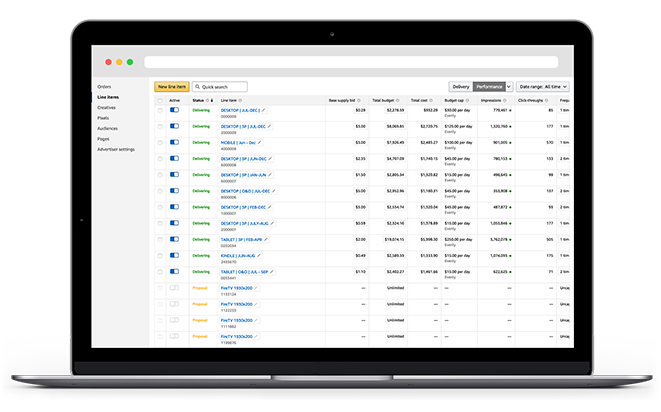Edit the DESKTOP | SP | JUL-DEC name via pencil icon

pyautogui.click(x=269, y=126)
